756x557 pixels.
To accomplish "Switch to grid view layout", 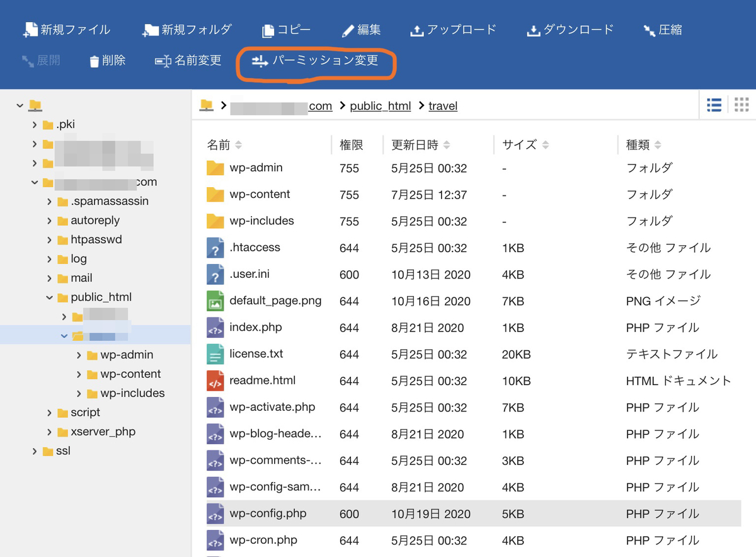I will click(742, 105).
